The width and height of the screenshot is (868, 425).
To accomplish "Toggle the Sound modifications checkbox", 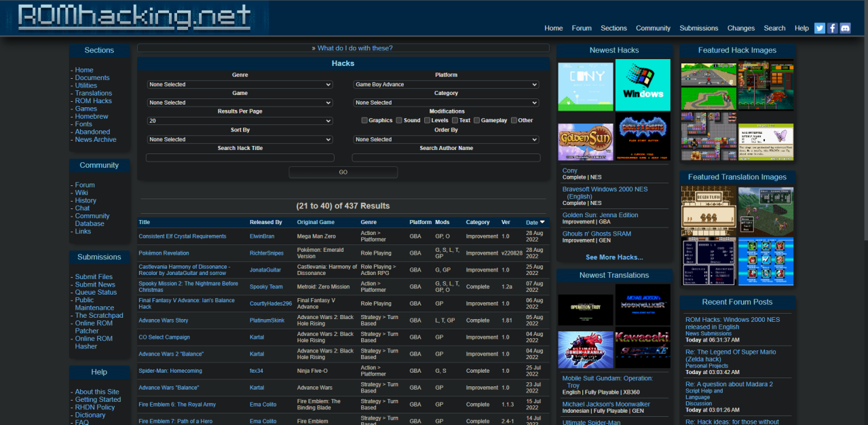I will point(400,120).
